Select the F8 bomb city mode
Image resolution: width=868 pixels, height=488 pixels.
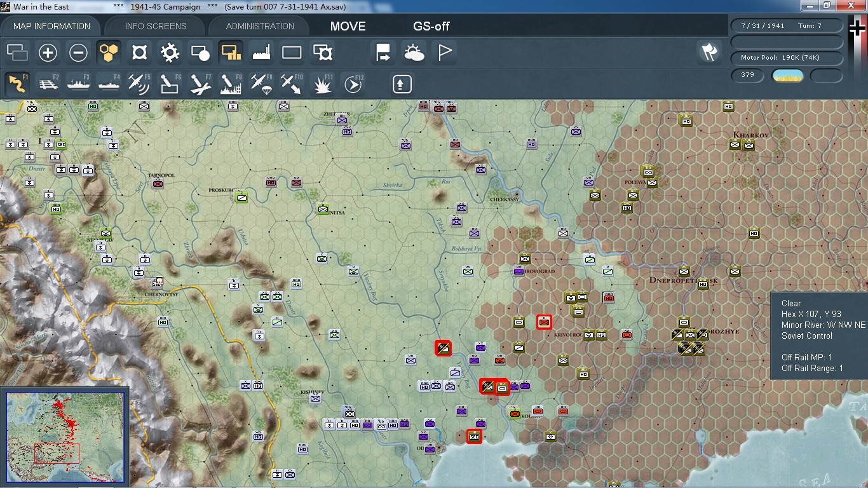coord(231,84)
